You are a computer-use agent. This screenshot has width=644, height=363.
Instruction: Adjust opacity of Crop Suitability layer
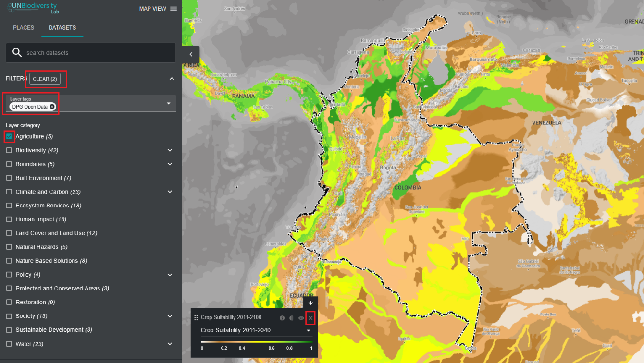[x=292, y=318]
